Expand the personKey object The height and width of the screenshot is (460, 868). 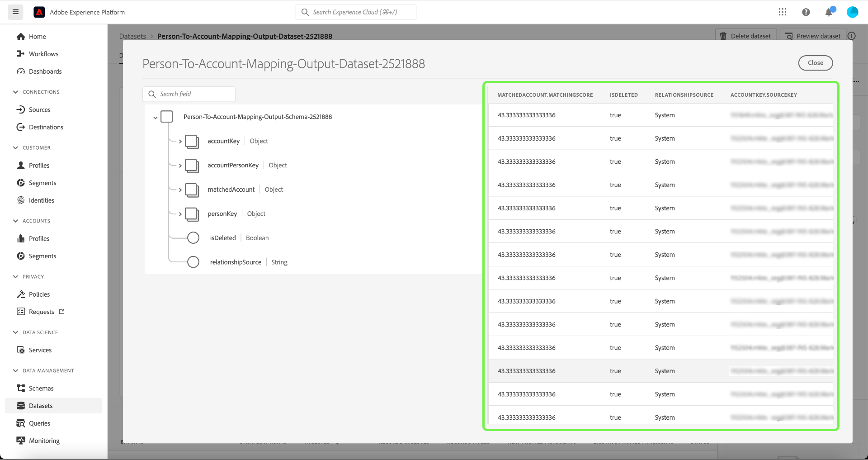180,214
